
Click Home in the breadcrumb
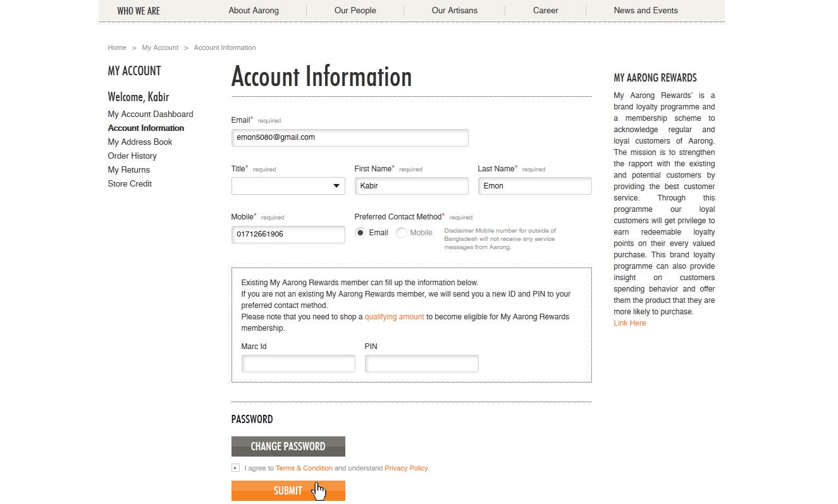[x=117, y=47]
